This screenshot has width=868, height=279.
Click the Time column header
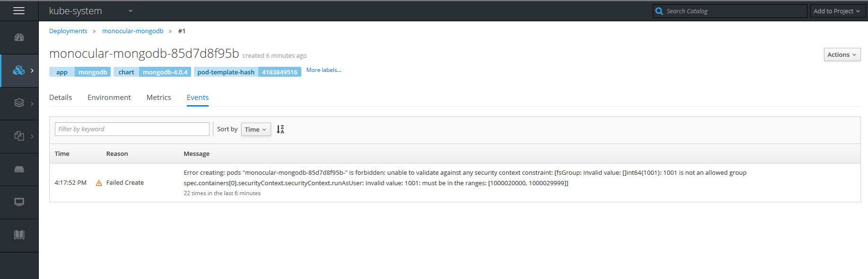coord(62,154)
